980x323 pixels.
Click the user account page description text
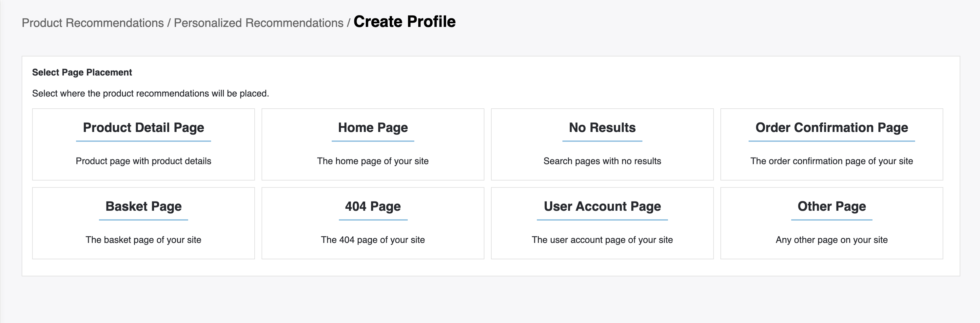tap(602, 240)
